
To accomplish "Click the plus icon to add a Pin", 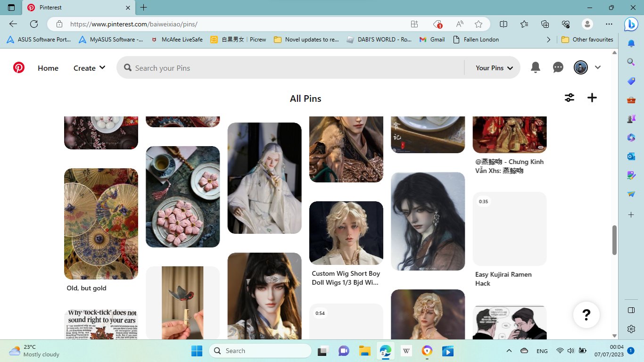I will pos(592,98).
